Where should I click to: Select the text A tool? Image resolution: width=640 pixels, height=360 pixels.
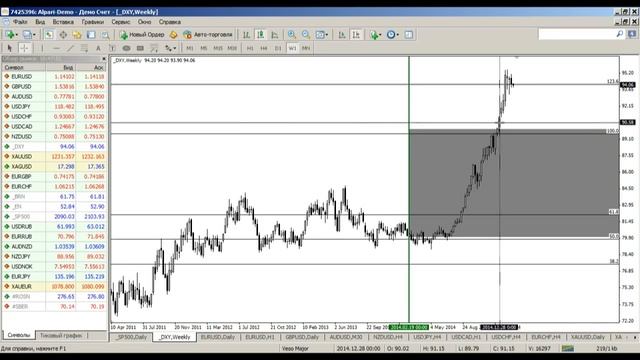coord(98,48)
